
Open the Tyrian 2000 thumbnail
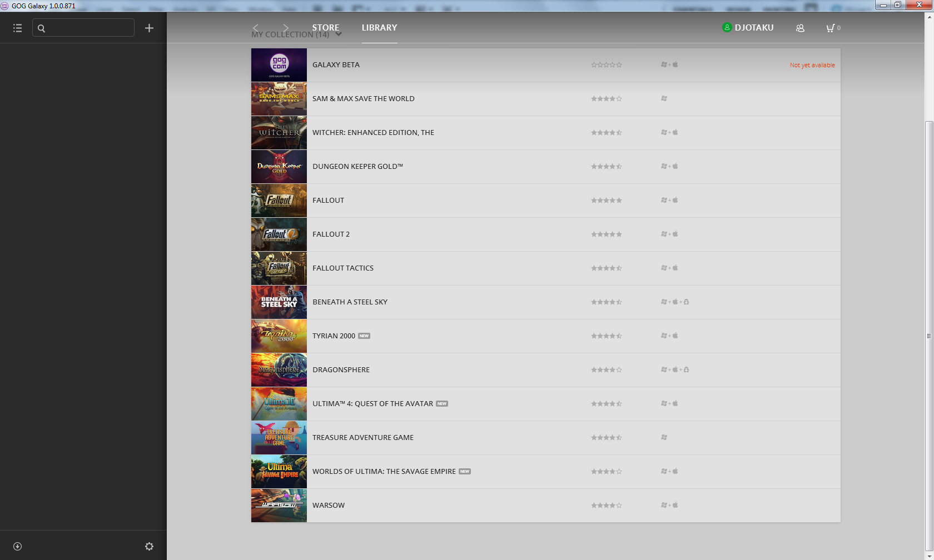pos(279,336)
